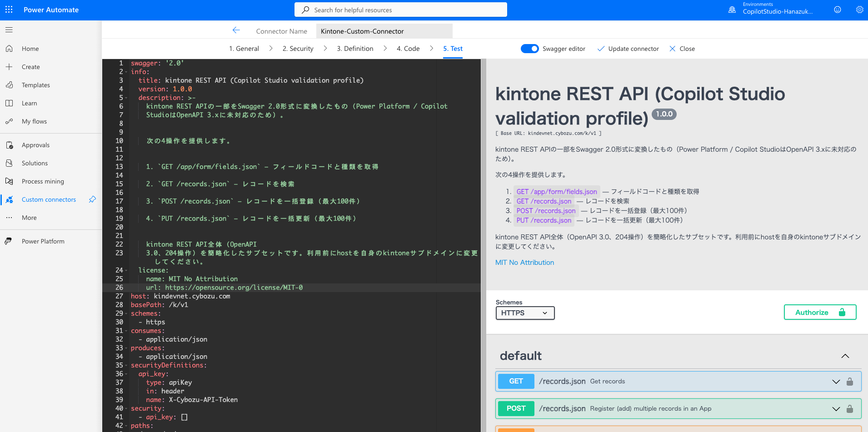Unpin Custom connectors using pin icon
Screen dimensions: 868x432
pyautogui.click(x=92, y=199)
